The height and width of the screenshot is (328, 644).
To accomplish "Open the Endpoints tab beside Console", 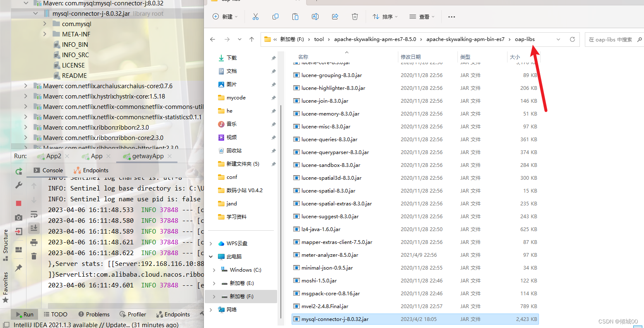I will tap(91, 170).
